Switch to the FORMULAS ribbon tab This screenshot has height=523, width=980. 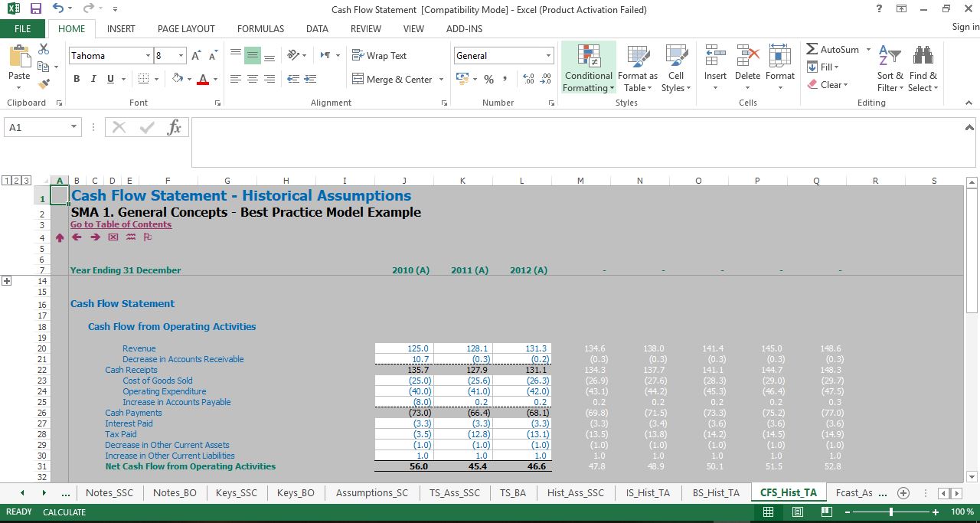click(x=260, y=28)
